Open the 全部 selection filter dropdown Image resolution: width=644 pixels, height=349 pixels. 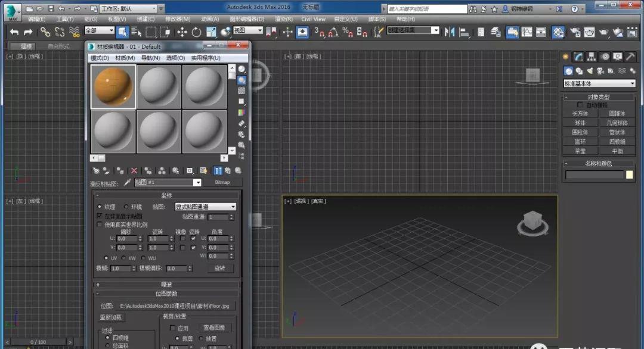pyautogui.click(x=100, y=30)
